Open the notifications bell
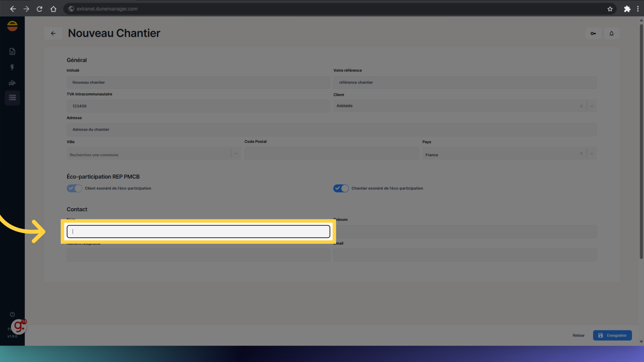This screenshot has height=362, width=644. coord(611,34)
